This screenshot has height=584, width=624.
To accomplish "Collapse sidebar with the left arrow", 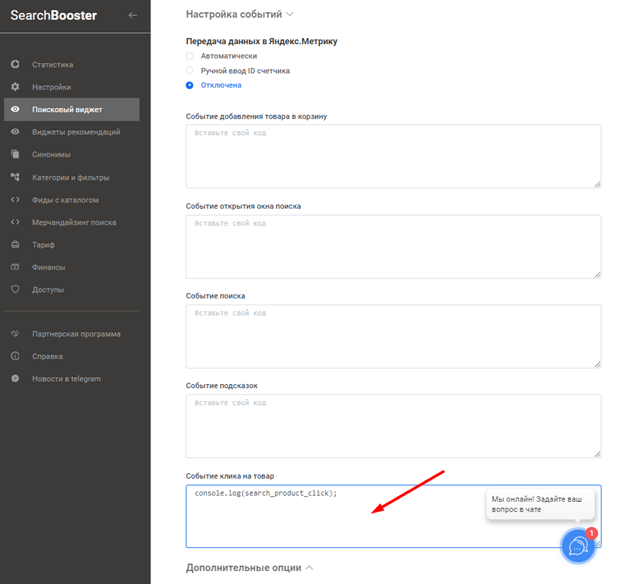I will (132, 15).
